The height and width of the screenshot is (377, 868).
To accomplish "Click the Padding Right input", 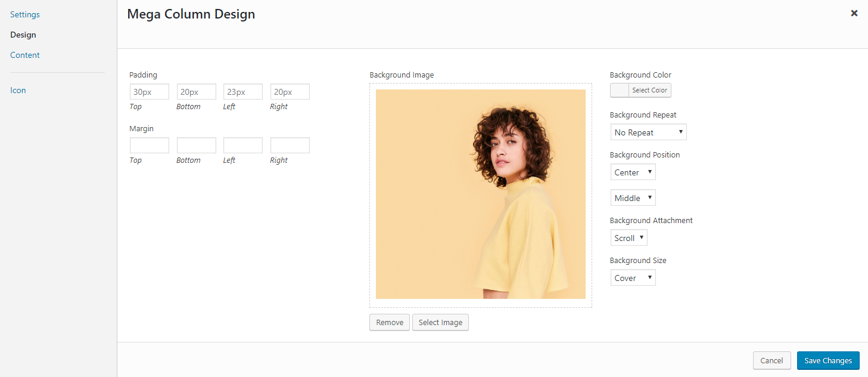I will 290,92.
